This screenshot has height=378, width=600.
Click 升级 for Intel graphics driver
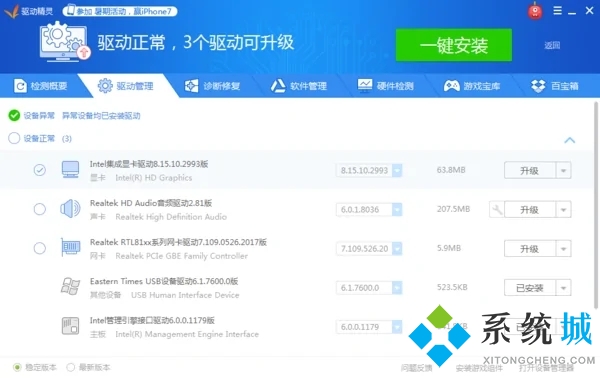tap(530, 171)
